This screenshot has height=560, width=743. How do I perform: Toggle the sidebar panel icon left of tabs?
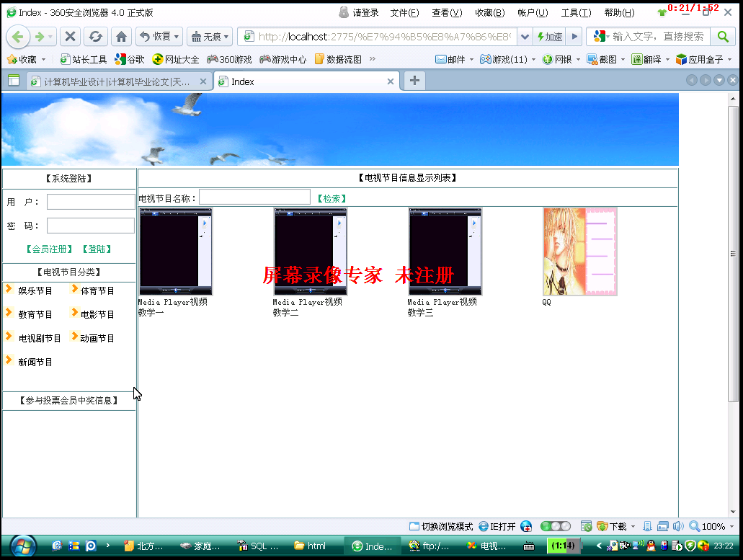tap(14, 81)
